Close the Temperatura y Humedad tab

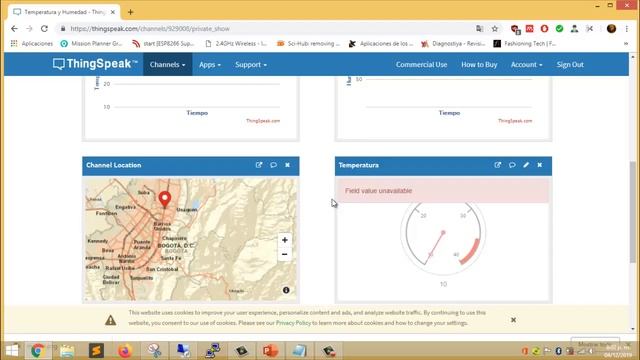point(113,12)
